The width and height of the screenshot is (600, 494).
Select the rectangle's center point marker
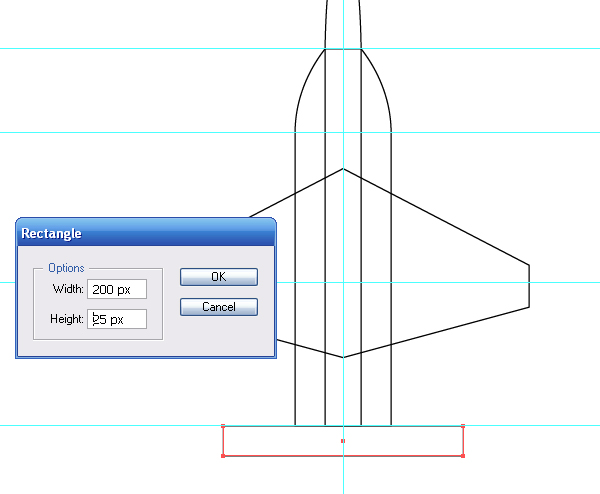click(343, 441)
